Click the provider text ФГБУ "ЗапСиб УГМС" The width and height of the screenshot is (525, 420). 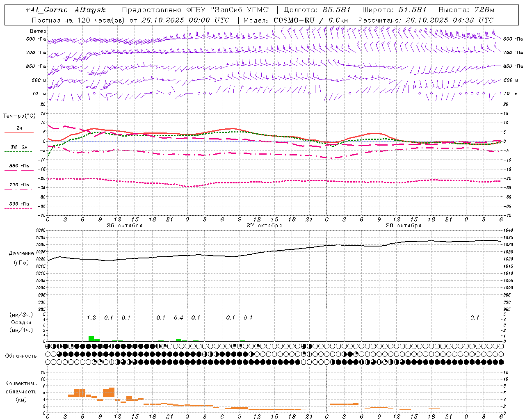point(229,10)
